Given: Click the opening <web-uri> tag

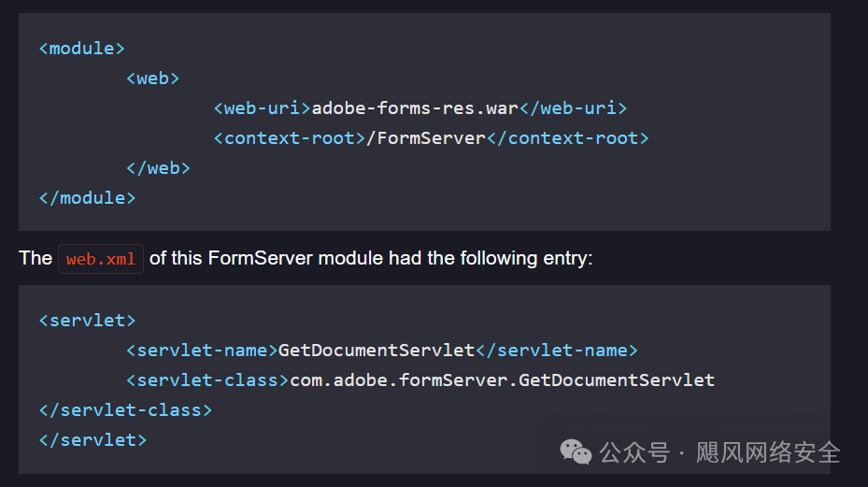Looking at the screenshot, I should 262,108.
